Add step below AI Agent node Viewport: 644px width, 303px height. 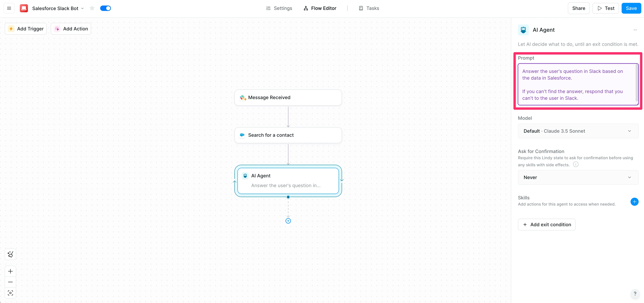[288, 221]
